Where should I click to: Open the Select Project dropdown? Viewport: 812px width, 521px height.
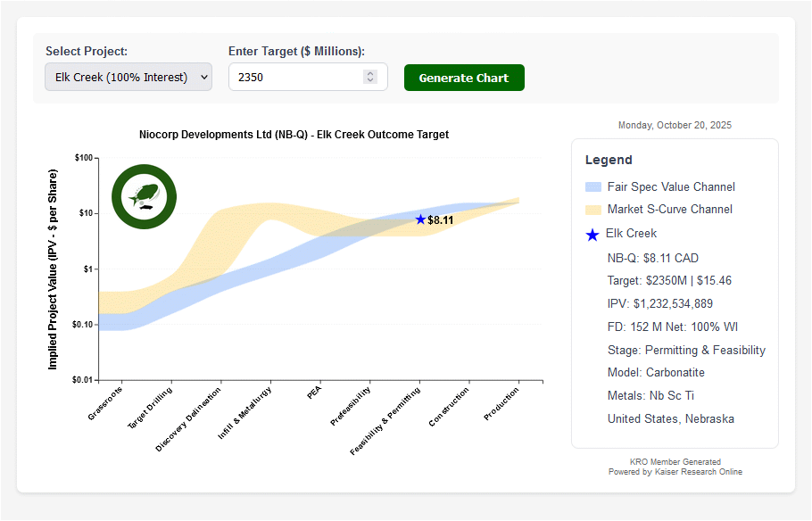point(128,77)
